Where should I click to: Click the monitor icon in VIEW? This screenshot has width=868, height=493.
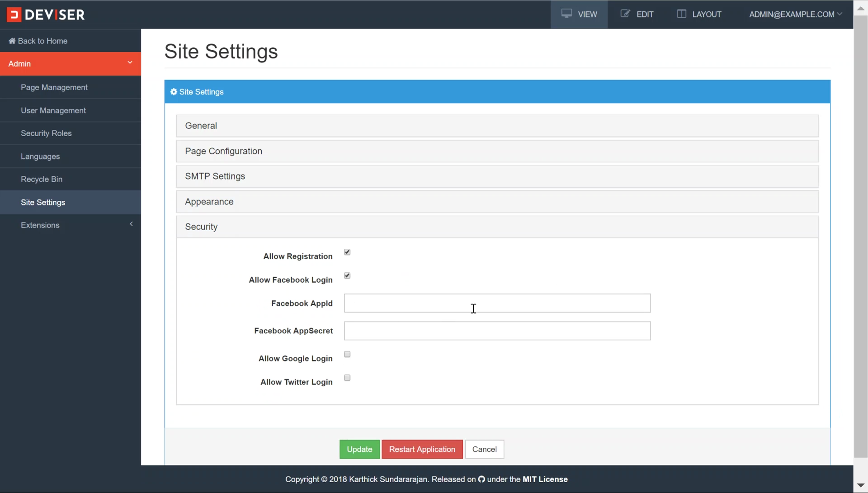566,14
